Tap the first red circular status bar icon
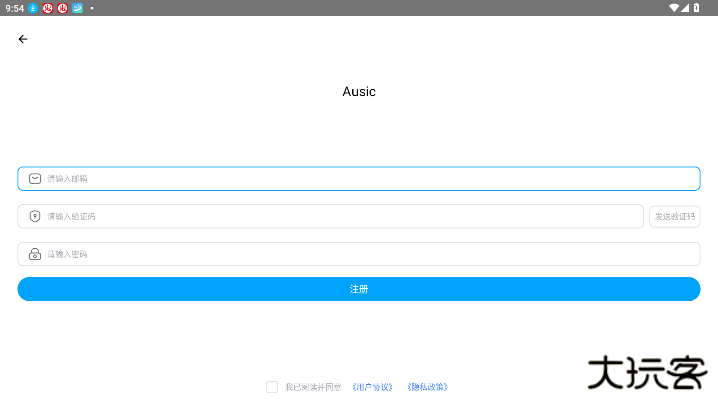 coord(47,8)
